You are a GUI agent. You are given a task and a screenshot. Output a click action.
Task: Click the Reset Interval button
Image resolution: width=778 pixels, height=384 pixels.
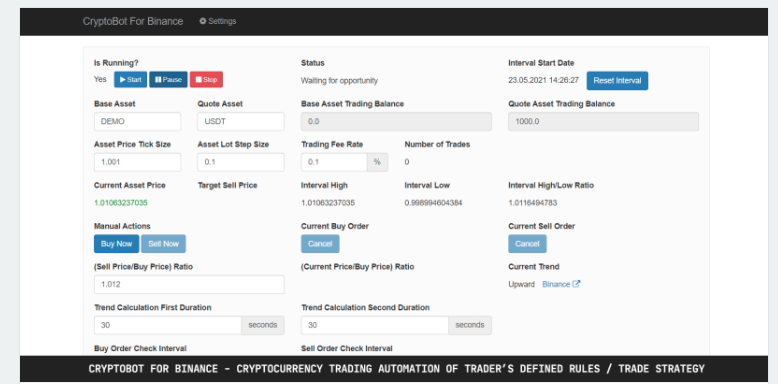coord(617,81)
